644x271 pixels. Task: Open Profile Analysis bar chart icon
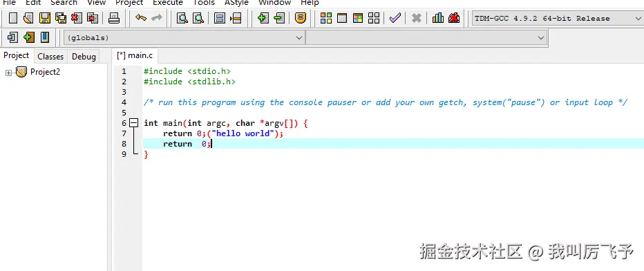click(x=438, y=18)
